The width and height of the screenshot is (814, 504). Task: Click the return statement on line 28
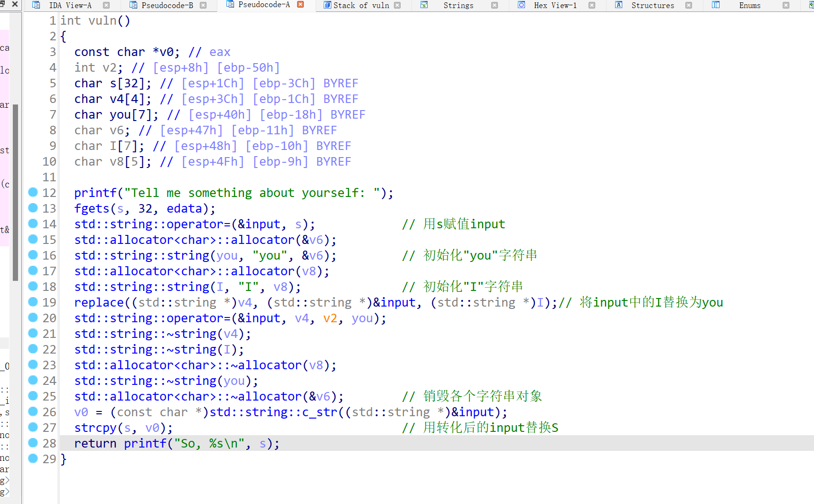pos(177,444)
